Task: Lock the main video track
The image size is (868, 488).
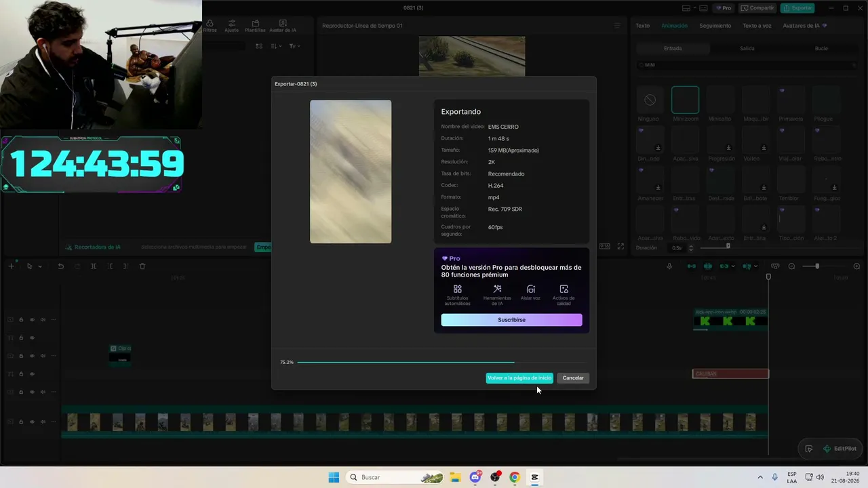Action: [x=21, y=422]
